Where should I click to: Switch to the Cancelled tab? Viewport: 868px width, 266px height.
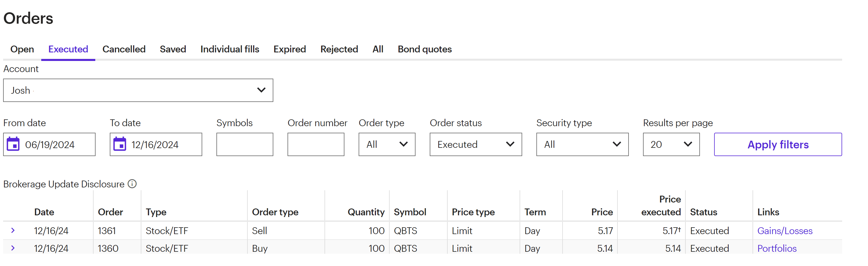pyautogui.click(x=124, y=49)
